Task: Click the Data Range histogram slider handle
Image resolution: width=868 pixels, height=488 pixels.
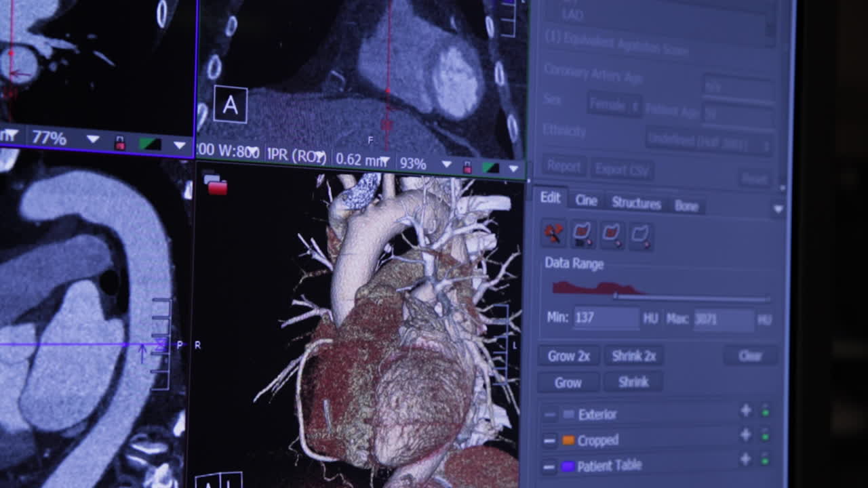Action: (x=616, y=296)
